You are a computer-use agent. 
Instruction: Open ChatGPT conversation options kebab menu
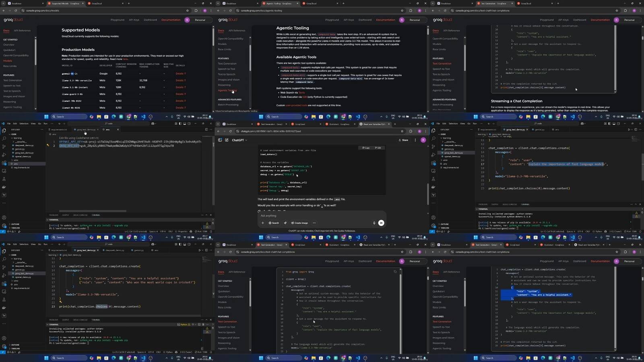click(x=415, y=140)
